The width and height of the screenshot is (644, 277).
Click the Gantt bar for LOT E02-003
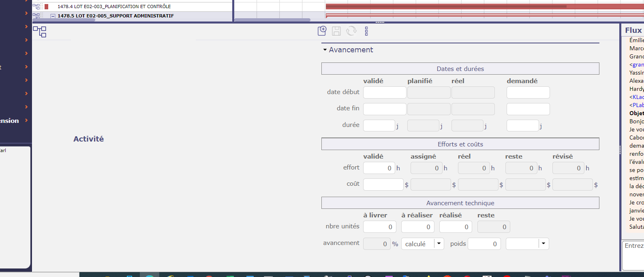(485, 6)
